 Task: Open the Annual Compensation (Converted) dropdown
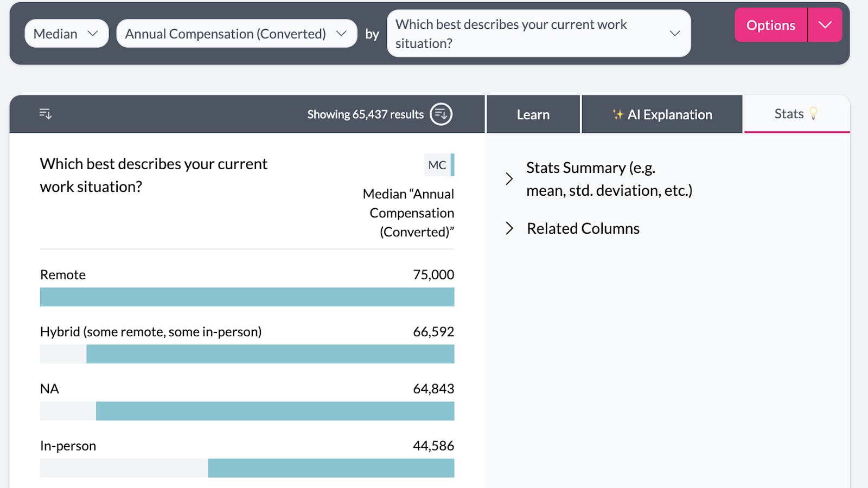[236, 34]
